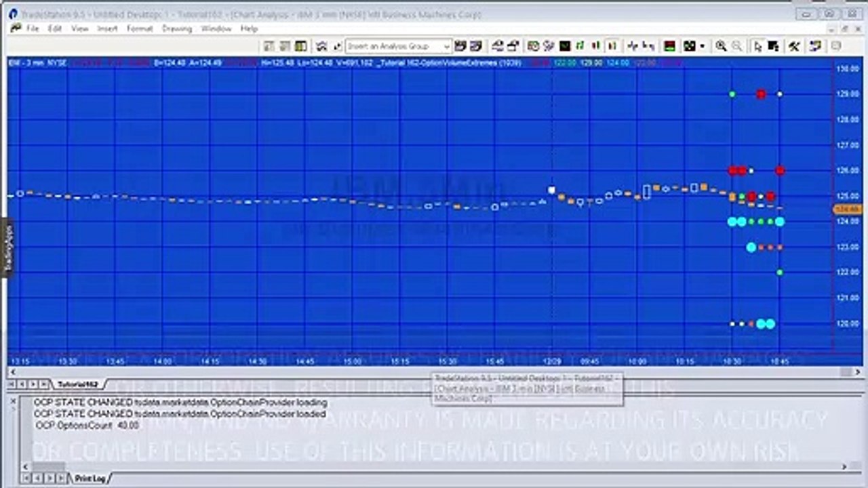Screen dimensions: 868x488
Task: Open the arrow beside the black grid icon
Action: click(702, 46)
